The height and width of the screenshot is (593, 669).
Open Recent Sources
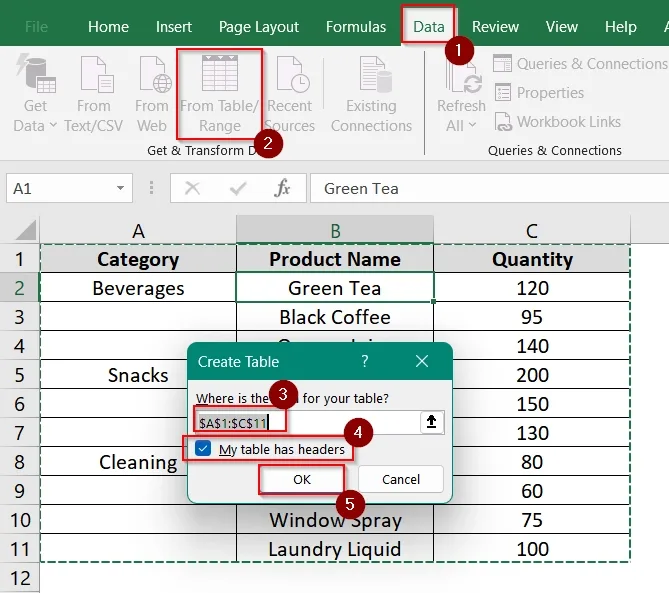point(290,94)
